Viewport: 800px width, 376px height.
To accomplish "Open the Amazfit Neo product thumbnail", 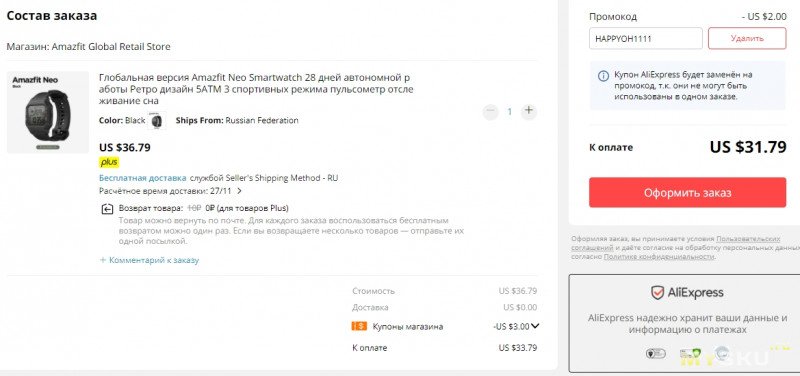I will click(x=48, y=112).
